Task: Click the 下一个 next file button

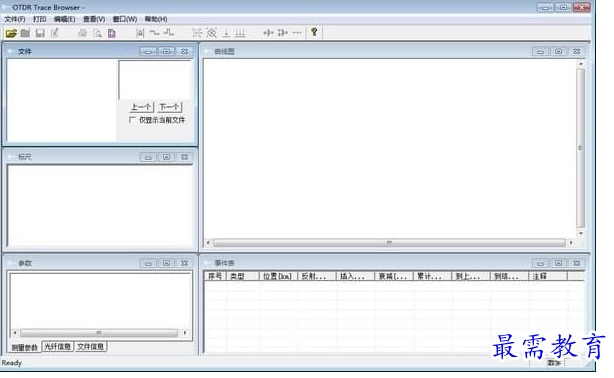Action: 170,107
